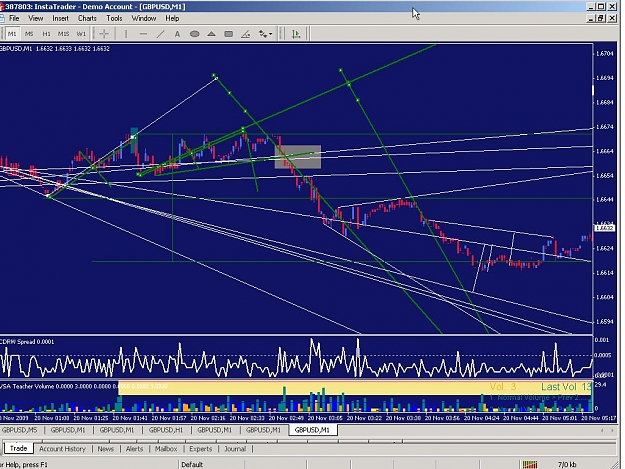Select the ellipse drawing tool
The height and width of the screenshot is (469, 625).
(x=195, y=34)
